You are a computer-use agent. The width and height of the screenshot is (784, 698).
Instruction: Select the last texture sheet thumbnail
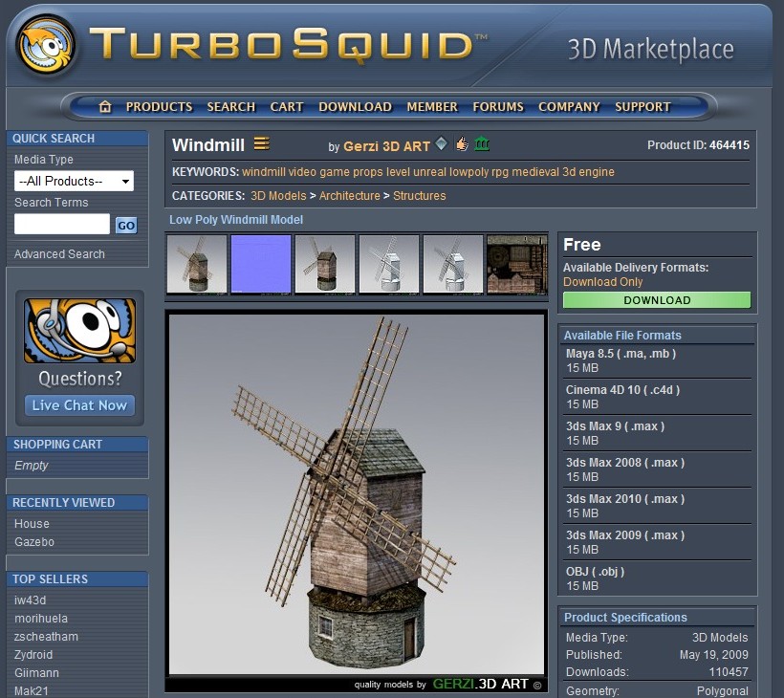[x=516, y=264]
